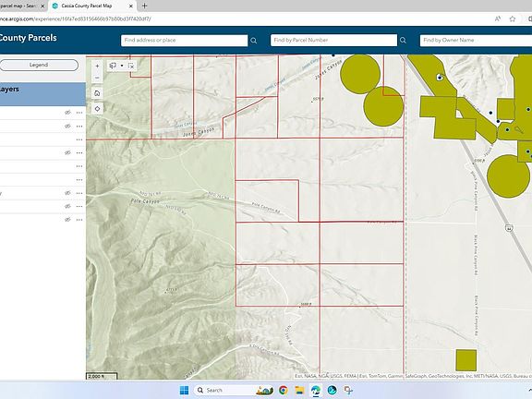
Task: Click the Windows taskbar Search box
Action: click(234, 390)
